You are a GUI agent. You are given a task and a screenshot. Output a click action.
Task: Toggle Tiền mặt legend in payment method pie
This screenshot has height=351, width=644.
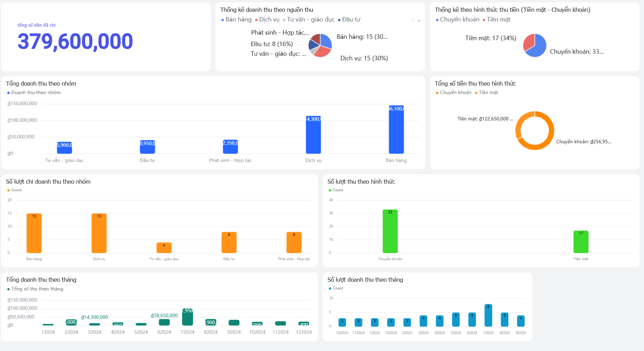(x=496, y=19)
